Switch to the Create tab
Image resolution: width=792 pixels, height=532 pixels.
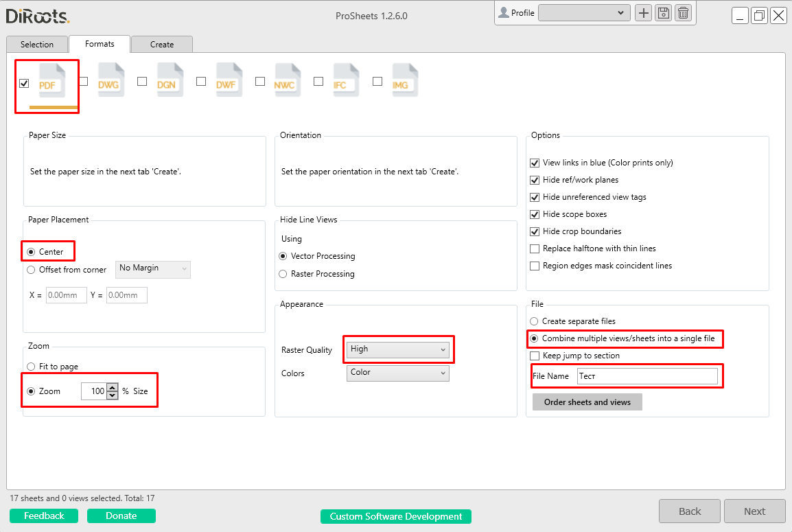[161, 44]
